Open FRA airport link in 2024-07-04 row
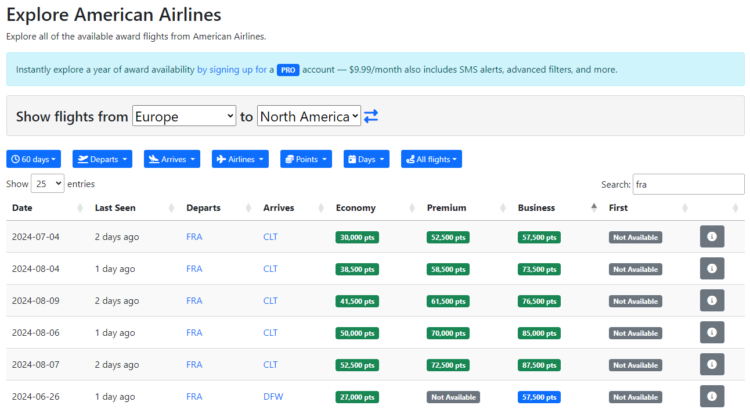This screenshot has height=409, width=750. 194,237
